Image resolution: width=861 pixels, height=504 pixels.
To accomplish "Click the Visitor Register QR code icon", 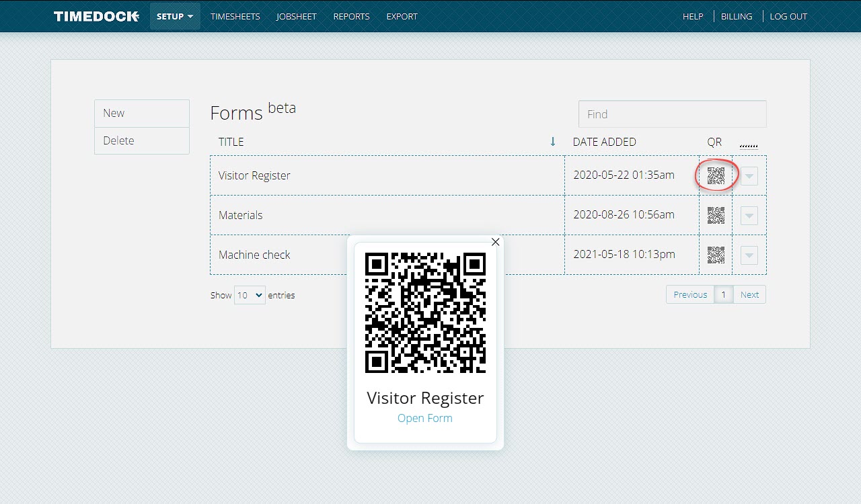I will click(x=716, y=175).
